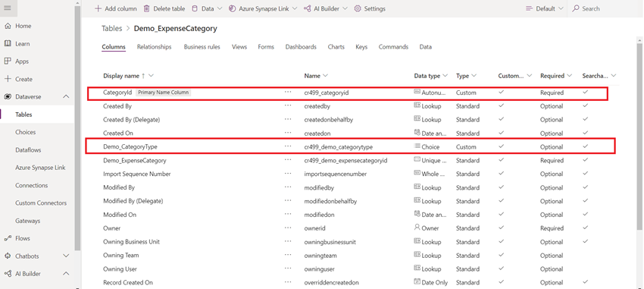
Task: Switch to the Forms tab
Action: click(x=266, y=47)
